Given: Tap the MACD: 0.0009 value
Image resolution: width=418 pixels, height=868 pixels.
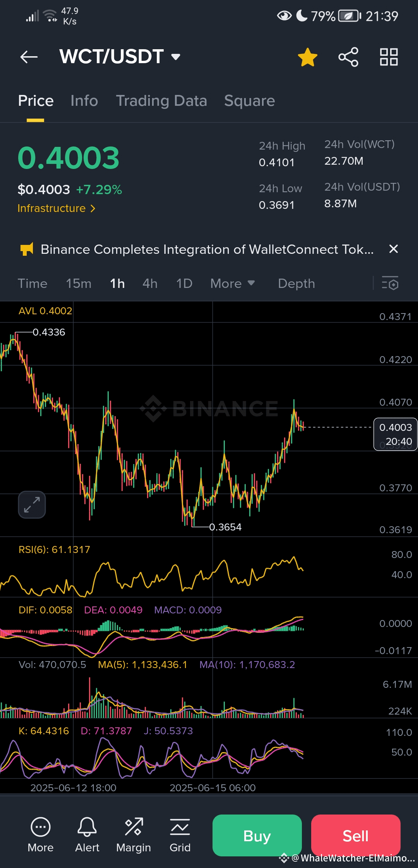Looking at the screenshot, I should (188, 610).
